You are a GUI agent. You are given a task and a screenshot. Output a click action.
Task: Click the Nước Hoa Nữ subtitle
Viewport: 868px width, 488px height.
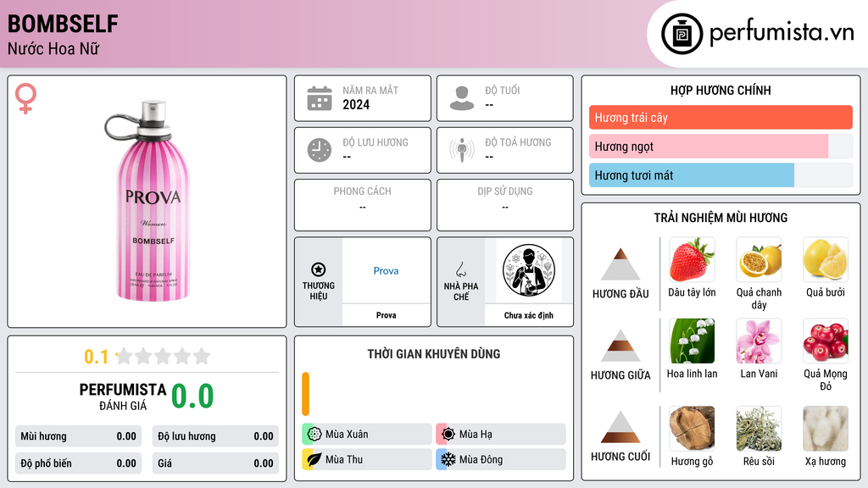coord(53,48)
